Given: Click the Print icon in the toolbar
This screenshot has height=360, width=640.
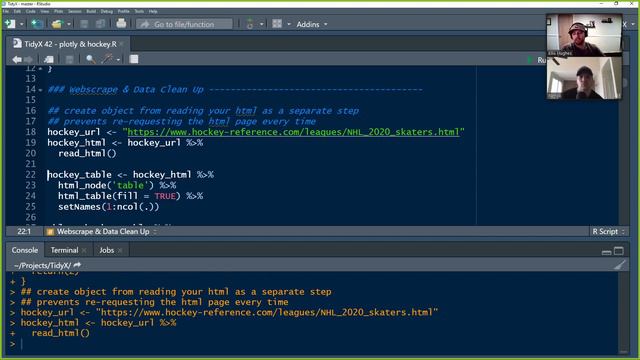Looking at the screenshot, I should [121, 24].
